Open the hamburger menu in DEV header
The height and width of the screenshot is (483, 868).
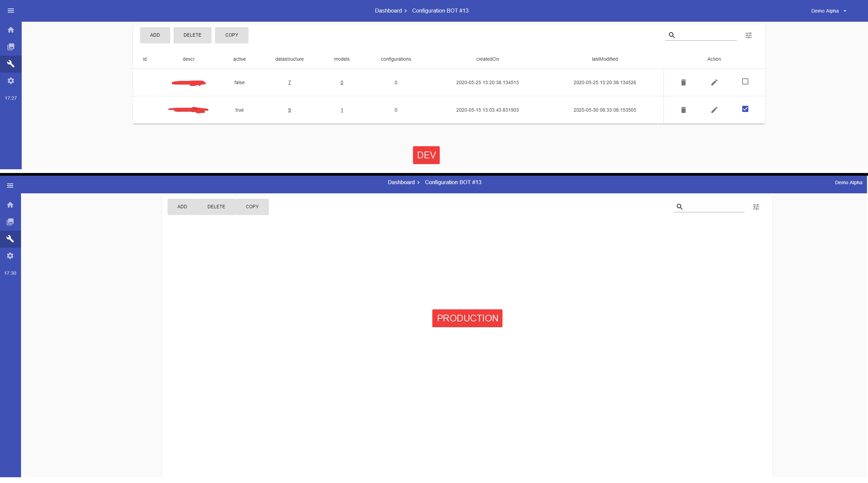11,11
